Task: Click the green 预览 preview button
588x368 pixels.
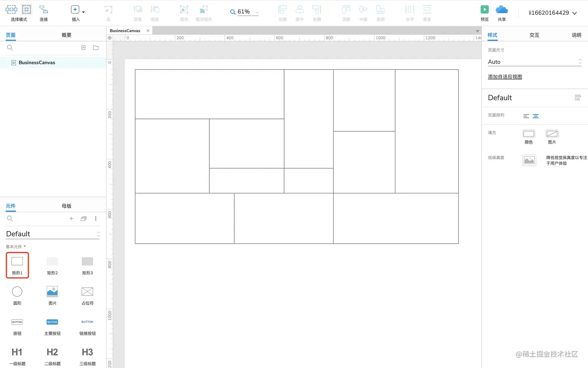Action: 485,9
